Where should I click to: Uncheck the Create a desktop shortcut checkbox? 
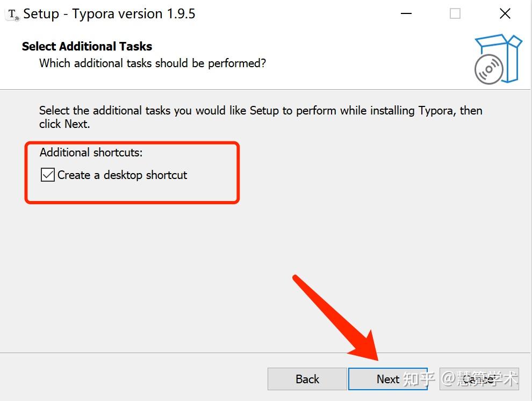coord(48,175)
